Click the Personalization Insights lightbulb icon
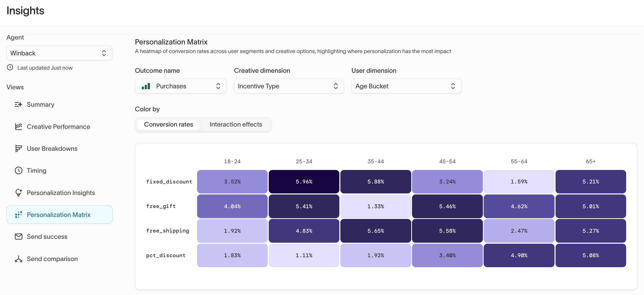644x295 pixels. tap(18, 193)
